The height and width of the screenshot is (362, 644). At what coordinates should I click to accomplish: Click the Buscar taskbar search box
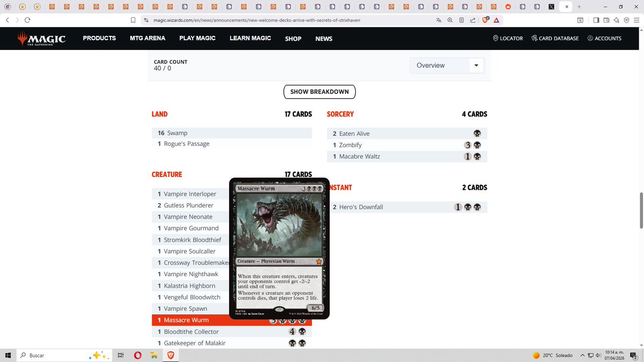pyautogui.click(x=64, y=355)
